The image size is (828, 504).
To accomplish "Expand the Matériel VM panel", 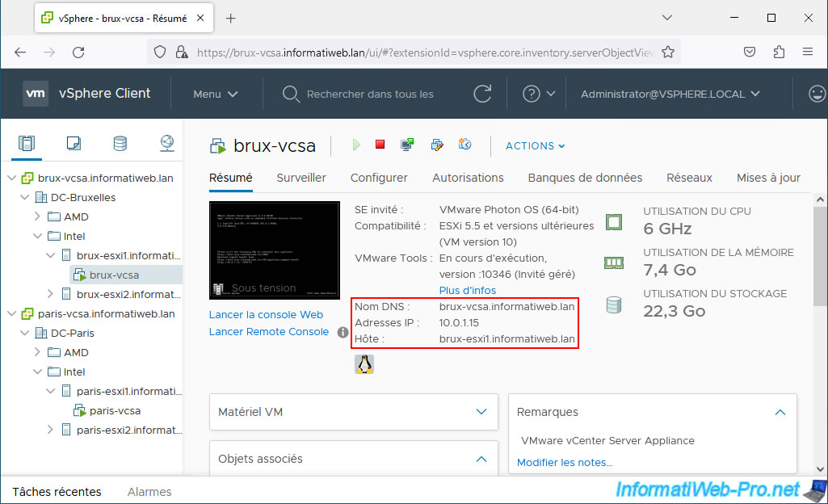I will (481, 412).
